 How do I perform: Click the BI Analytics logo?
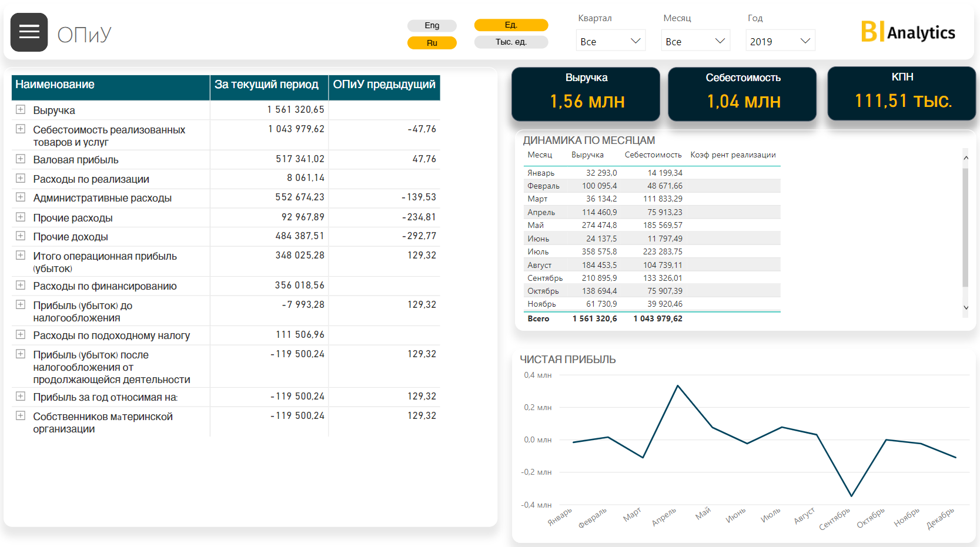click(x=908, y=32)
